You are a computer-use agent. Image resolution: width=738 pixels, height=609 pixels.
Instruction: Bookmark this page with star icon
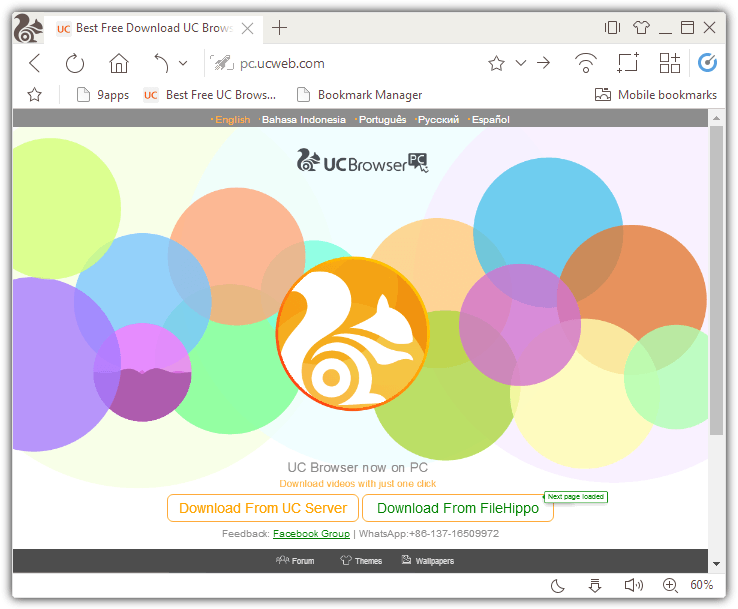(496, 63)
